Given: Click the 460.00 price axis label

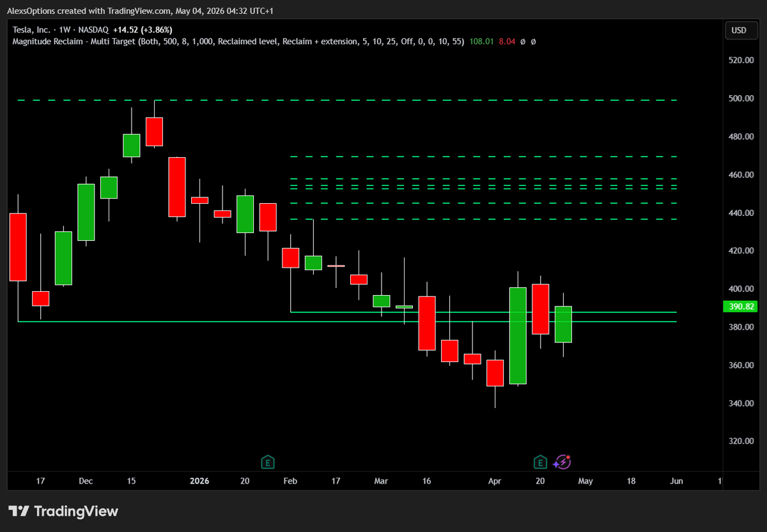Looking at the screenshot, I should tap(741, 174).
